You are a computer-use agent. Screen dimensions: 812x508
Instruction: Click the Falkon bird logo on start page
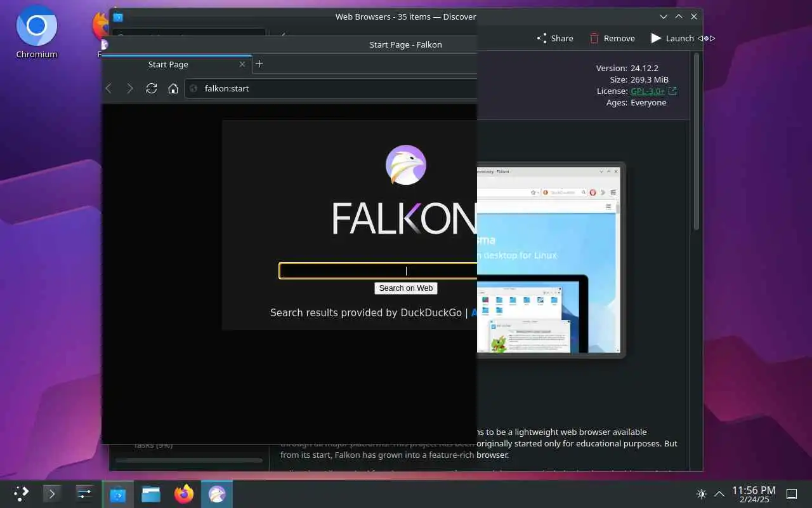(x=406, y=165)
